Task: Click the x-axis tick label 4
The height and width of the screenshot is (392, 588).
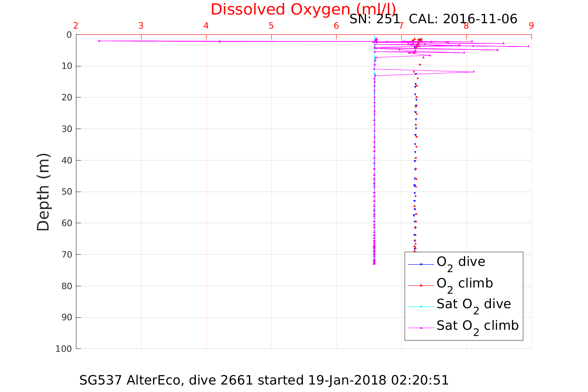Action: (x=206, y=26)
